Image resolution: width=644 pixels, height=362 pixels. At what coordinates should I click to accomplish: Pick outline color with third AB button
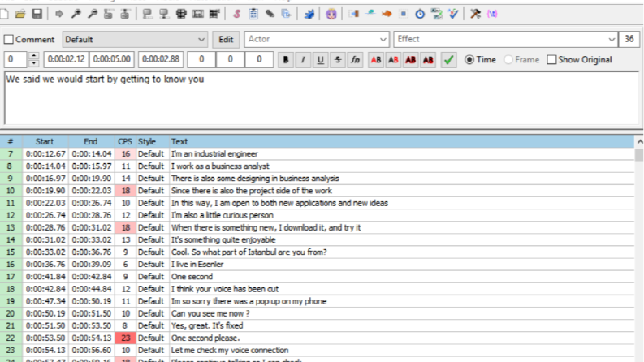pyautogui.click(x=410, y=60)
